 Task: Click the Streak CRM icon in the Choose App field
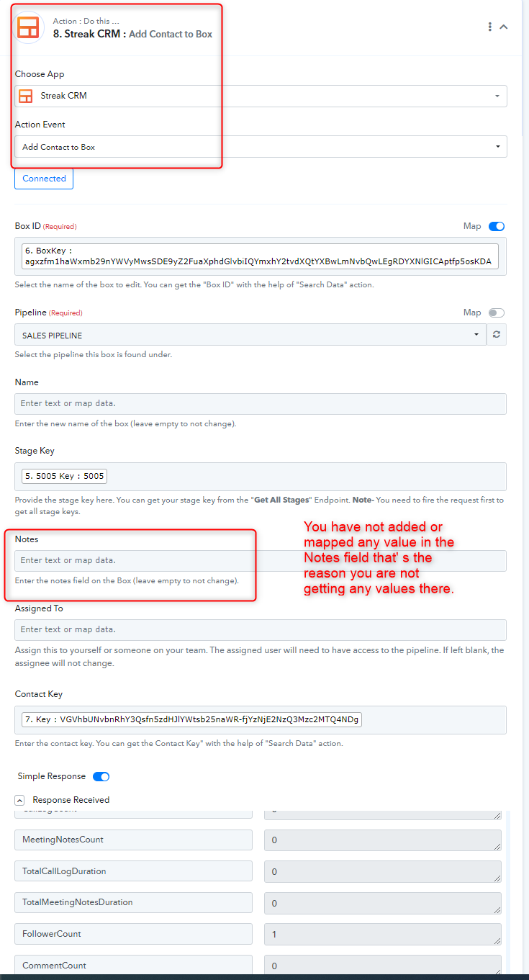click(x=26, y=96)
